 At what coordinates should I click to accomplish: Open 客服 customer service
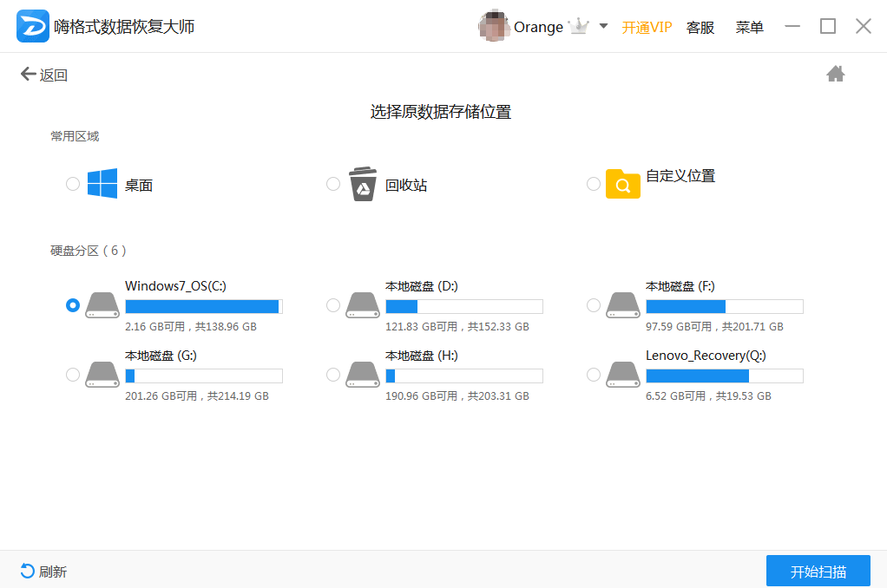coord(700,28)
